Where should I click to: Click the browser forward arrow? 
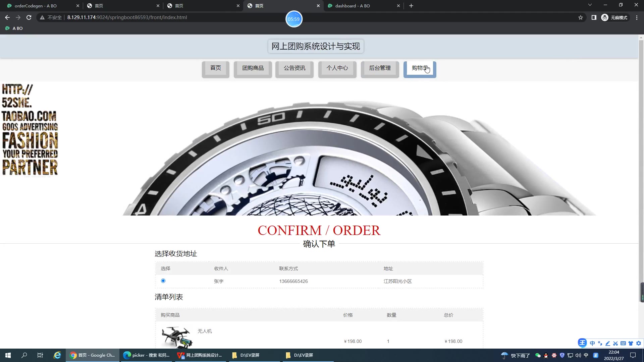(18, 17)
